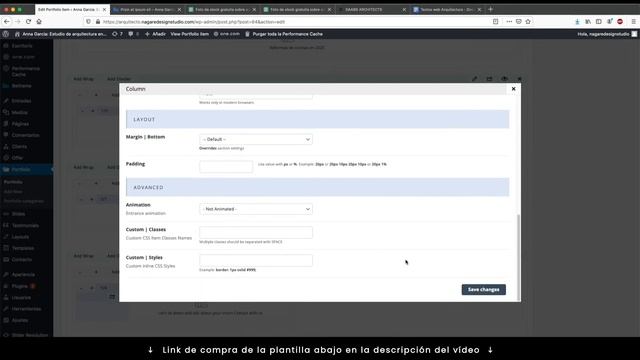Close the Column settings dialog
640x360 pixels.
(x=513, y=89)
